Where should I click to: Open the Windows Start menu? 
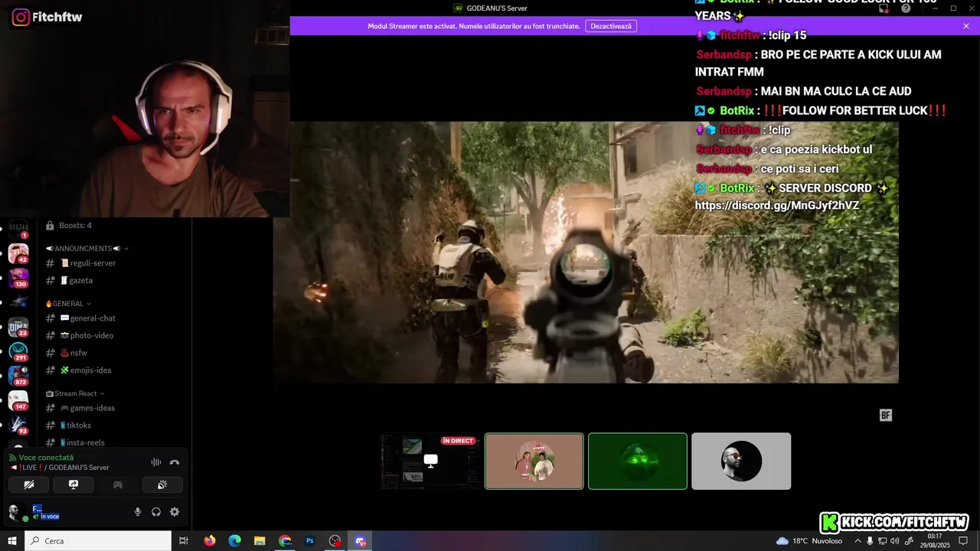(12, 541)
